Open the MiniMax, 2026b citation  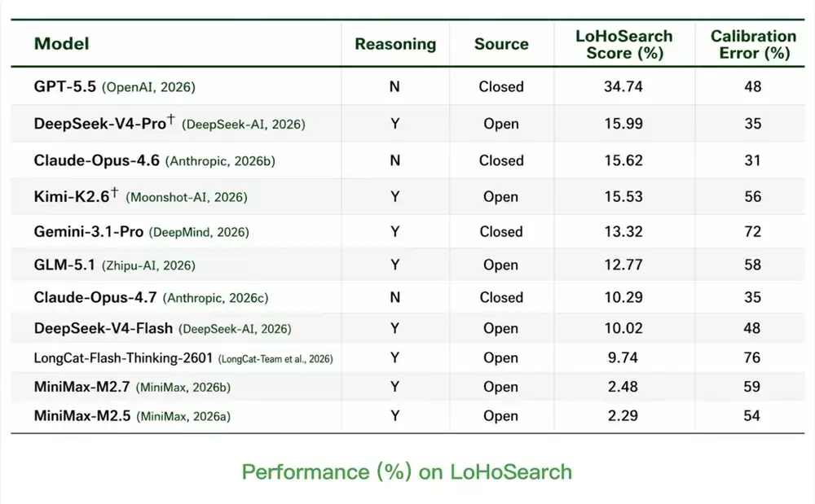183,388
